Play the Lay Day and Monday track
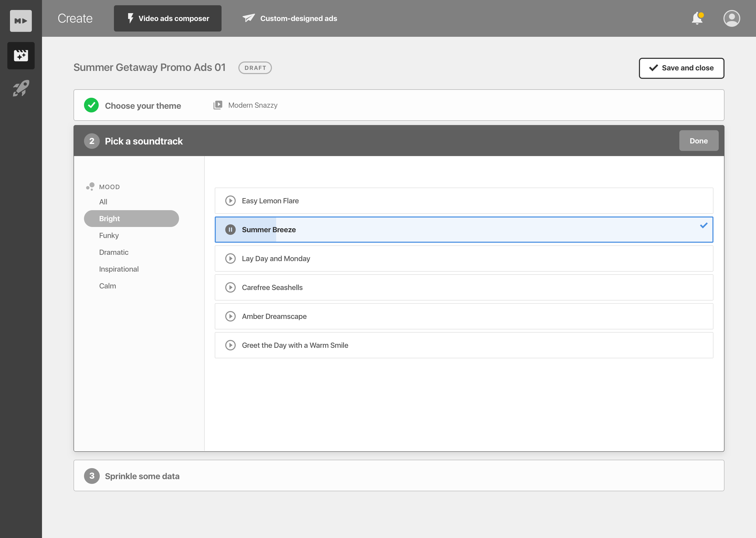This screenshot has width=756, height=538. pos(230,258)
